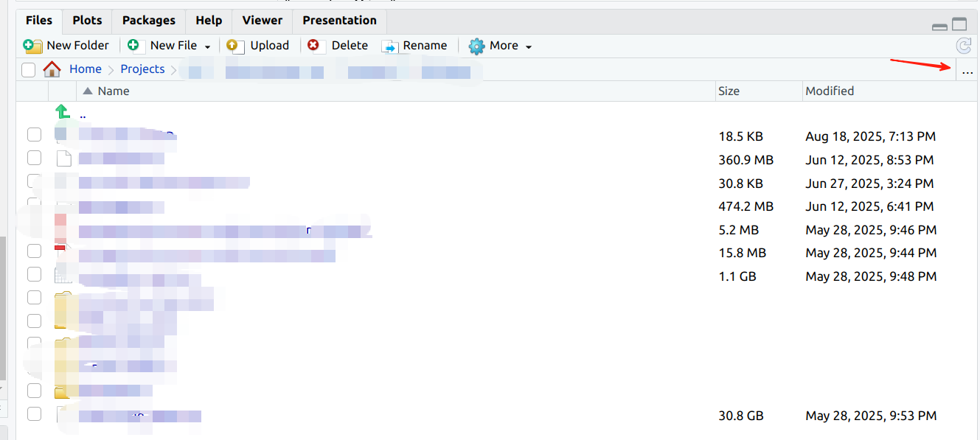Viewport: 980px width, 440px height.
Task: Sort files using the Name column header
Action: [x=113, y=91]
